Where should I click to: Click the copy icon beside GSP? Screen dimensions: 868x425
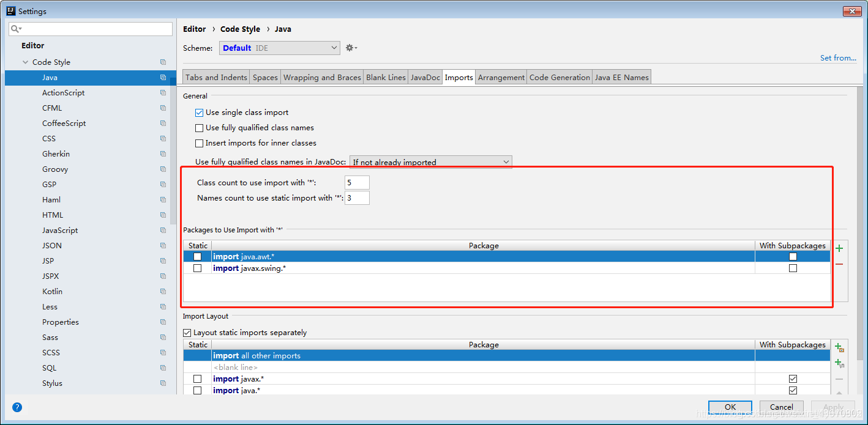click(163, 185)
